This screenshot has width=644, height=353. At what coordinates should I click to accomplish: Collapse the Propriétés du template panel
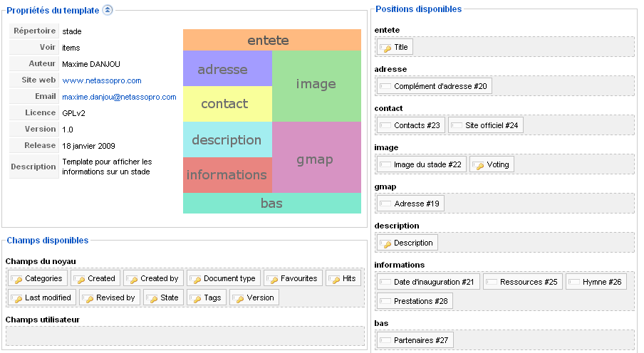(107, 10)
